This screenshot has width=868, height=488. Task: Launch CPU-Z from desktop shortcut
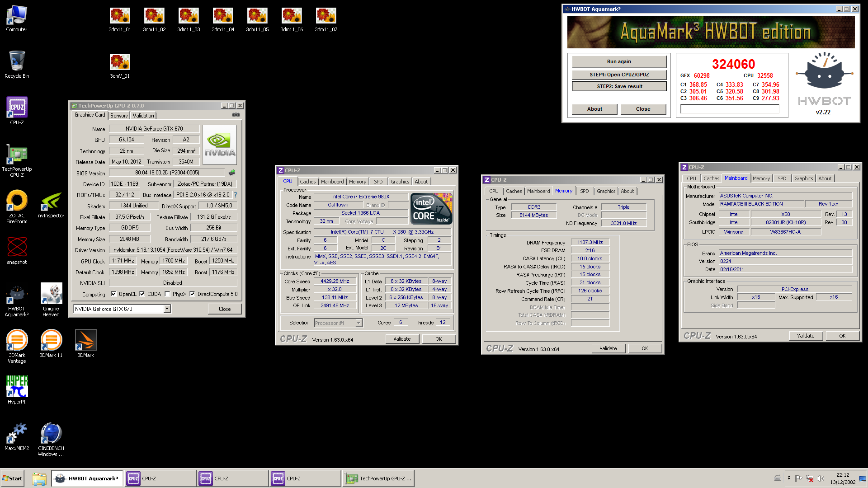pyautogui.click(x=17, y=111)
